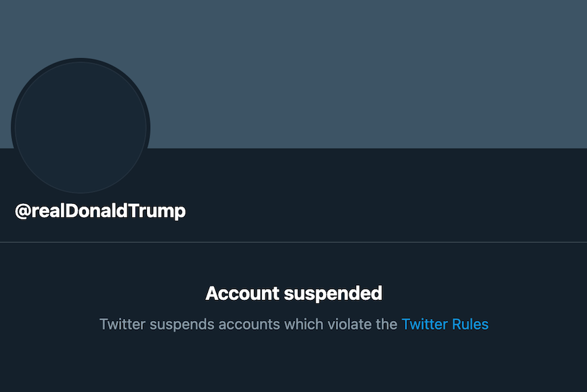Click the circular avatar border ring

pyautogui.click(x=80, y=60)
